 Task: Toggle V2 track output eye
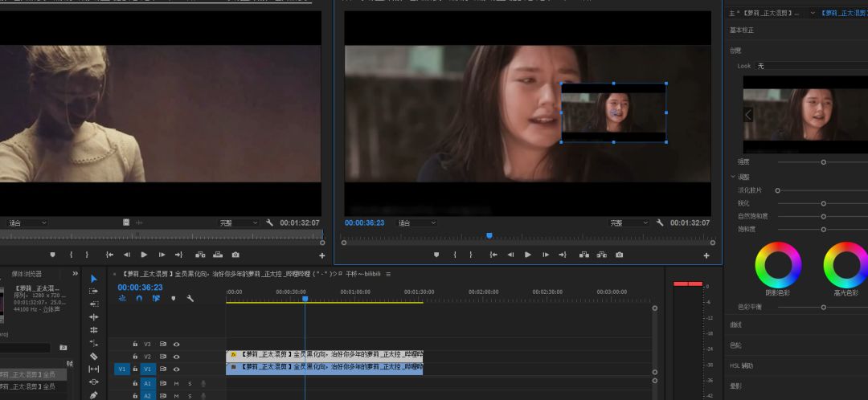[x=177, y=357]
